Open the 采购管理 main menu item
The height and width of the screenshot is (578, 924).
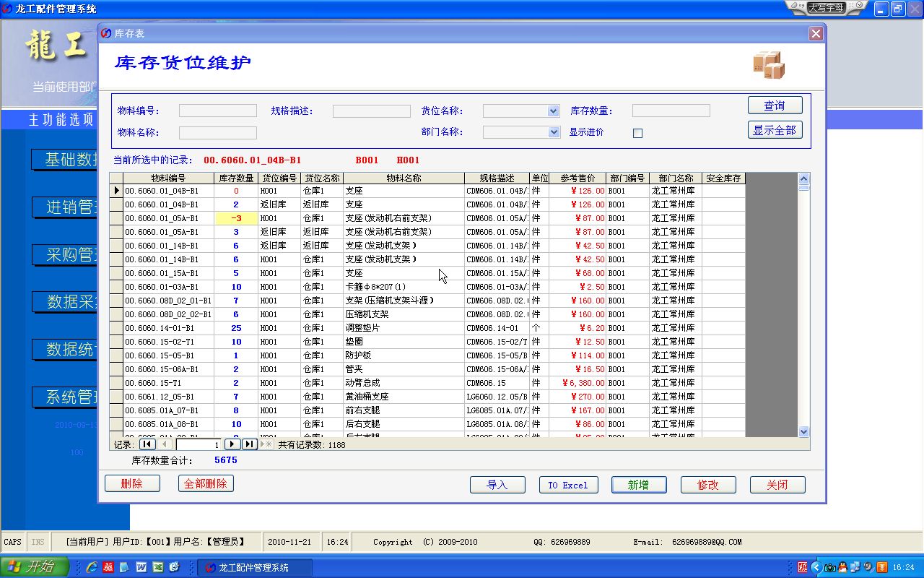point(65,255)
